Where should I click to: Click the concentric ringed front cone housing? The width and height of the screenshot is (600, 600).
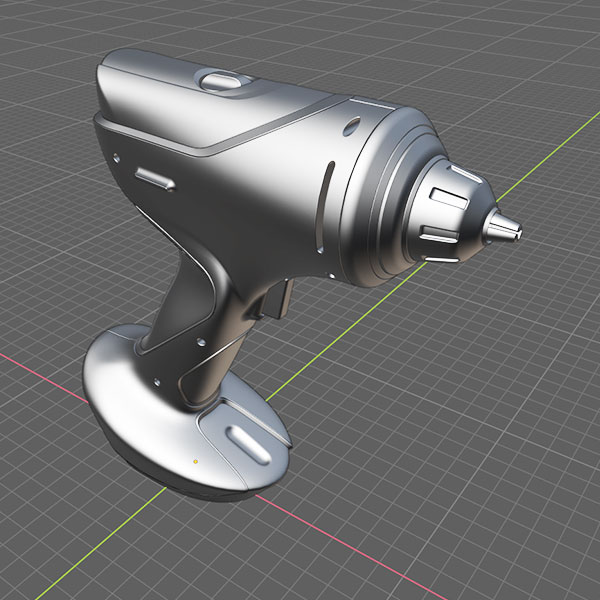point(385,200)
